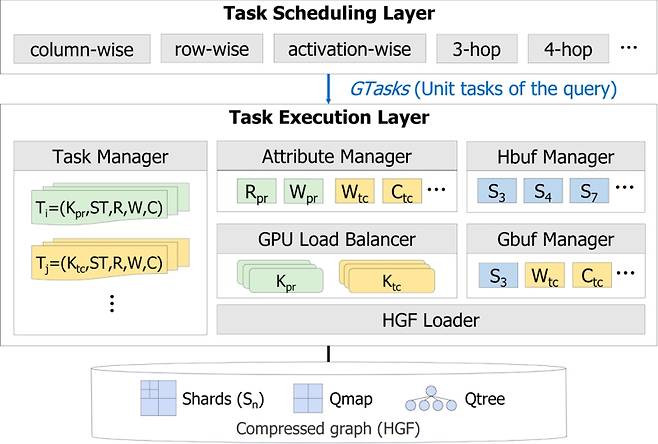Click the Rpr attribute box

254,191
